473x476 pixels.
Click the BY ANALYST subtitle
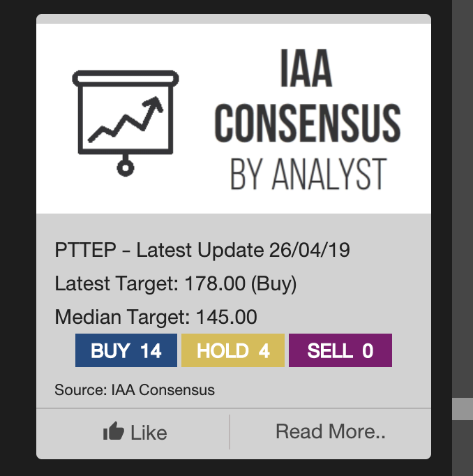click(x=307, y=173)
